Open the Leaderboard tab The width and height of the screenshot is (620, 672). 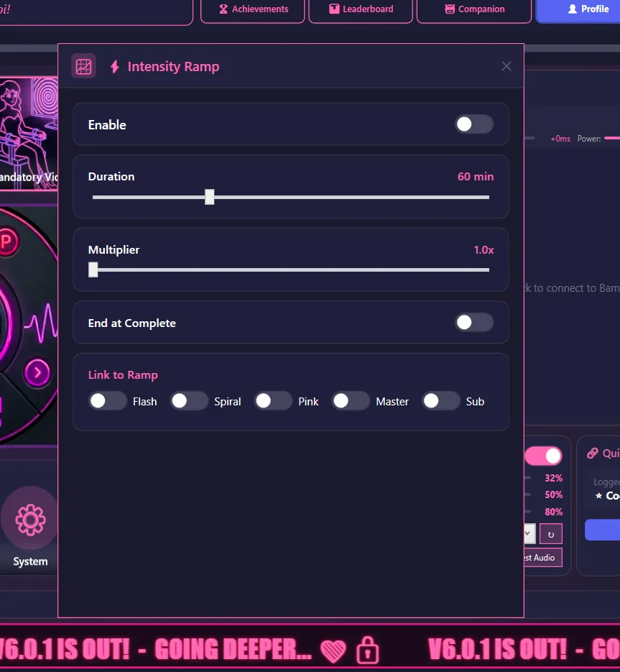(361, 9)
